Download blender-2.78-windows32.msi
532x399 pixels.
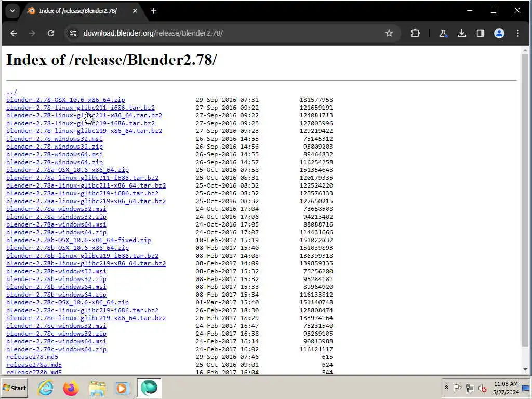pos(54,139)
